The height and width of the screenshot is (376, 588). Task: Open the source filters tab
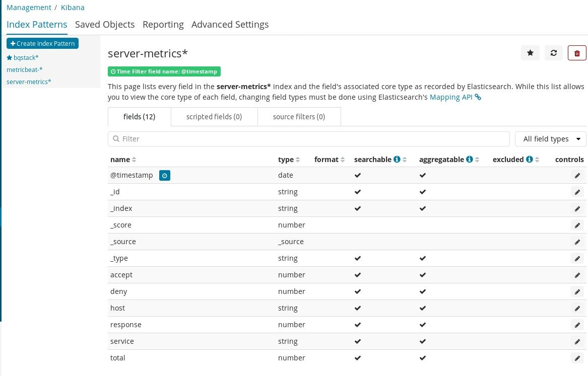[299, 117]
